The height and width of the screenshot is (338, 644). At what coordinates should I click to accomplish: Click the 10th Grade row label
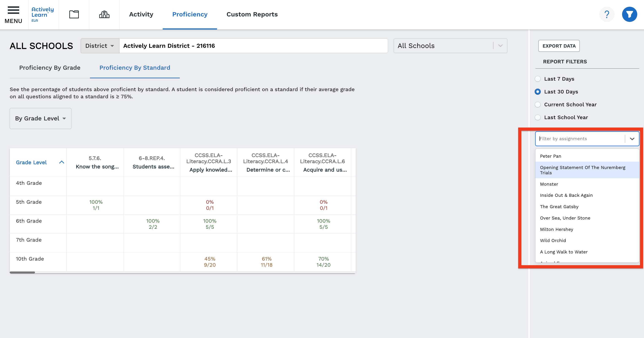[x=30, y=259]
